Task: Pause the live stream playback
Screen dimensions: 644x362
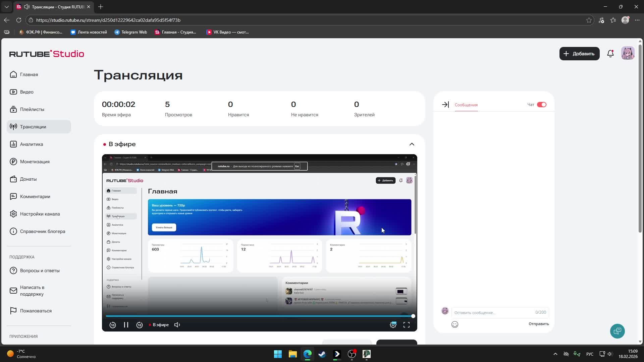Action: [x=126, y=324]
